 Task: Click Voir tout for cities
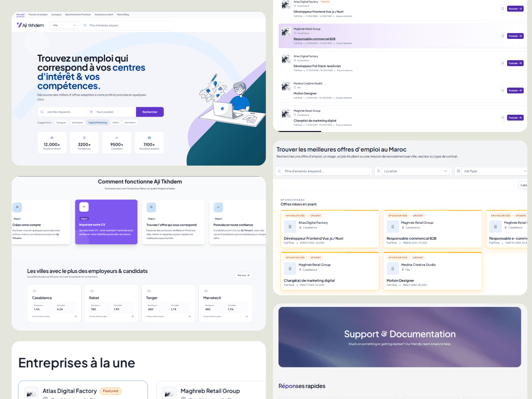(243, 275)
